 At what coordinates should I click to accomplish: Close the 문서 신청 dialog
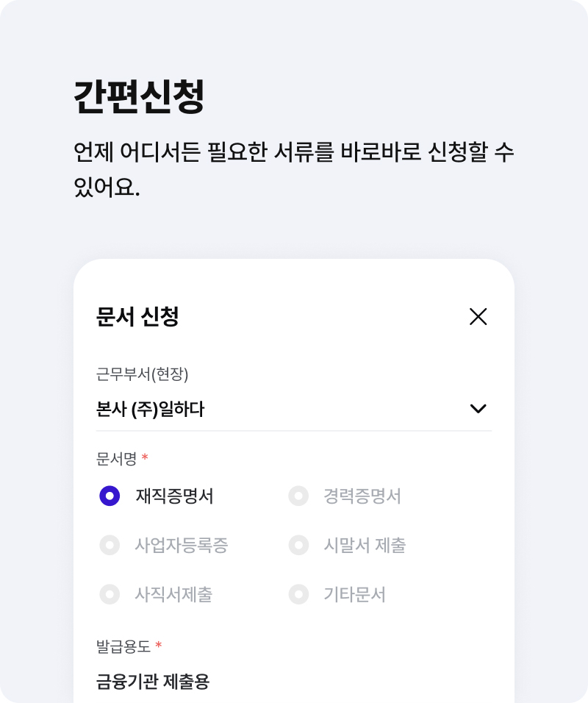click(478, 317)
